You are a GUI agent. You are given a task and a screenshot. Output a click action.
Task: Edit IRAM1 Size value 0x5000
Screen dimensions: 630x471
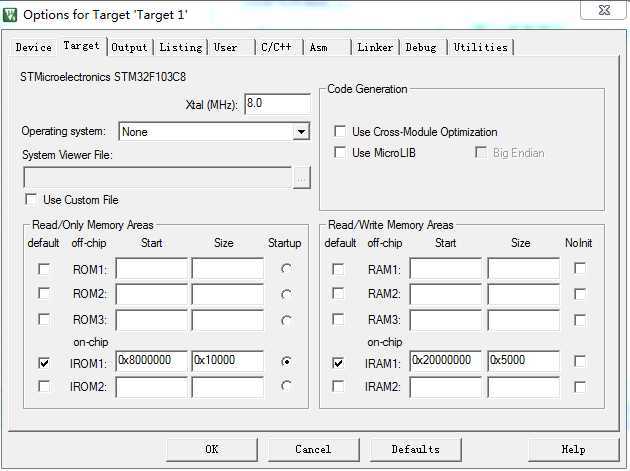[x=524, y=361]
